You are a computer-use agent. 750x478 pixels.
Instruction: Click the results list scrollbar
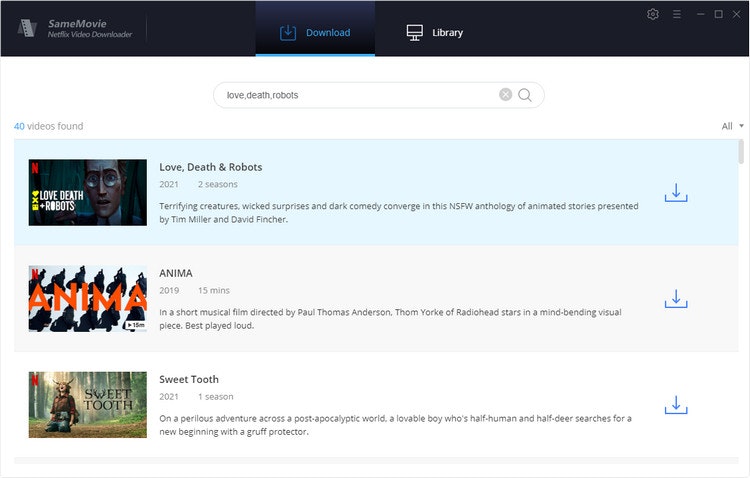pos(741,151)
